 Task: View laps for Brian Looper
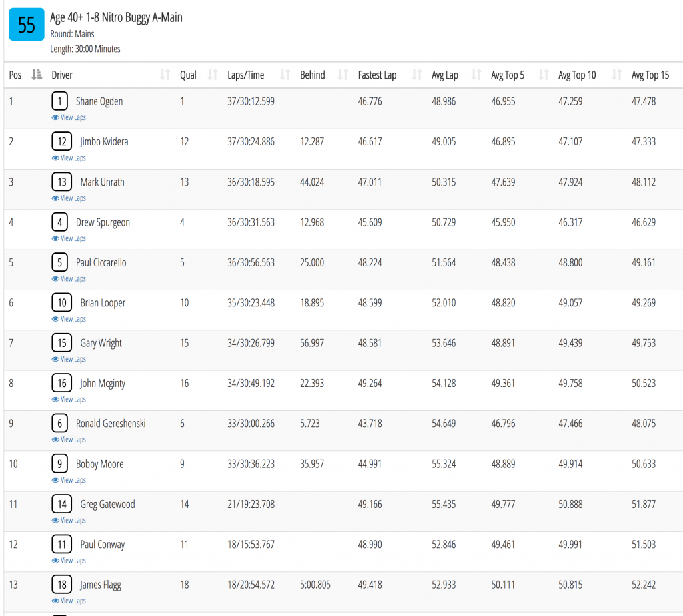(x=69, y=319)
